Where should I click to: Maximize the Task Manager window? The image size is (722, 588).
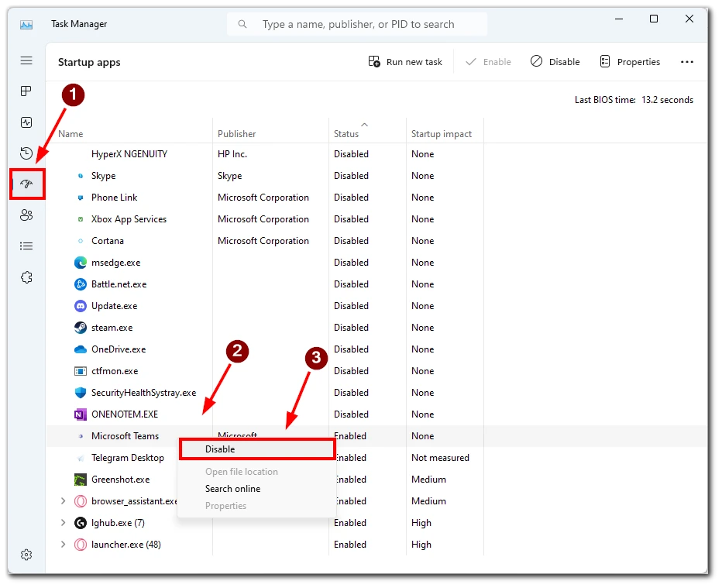[x=653, y=19]
